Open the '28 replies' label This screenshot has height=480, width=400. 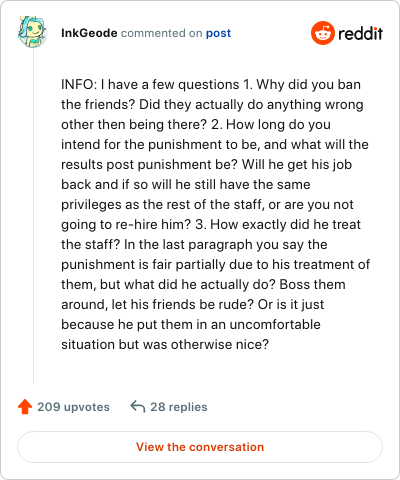[x=179, y=407]
